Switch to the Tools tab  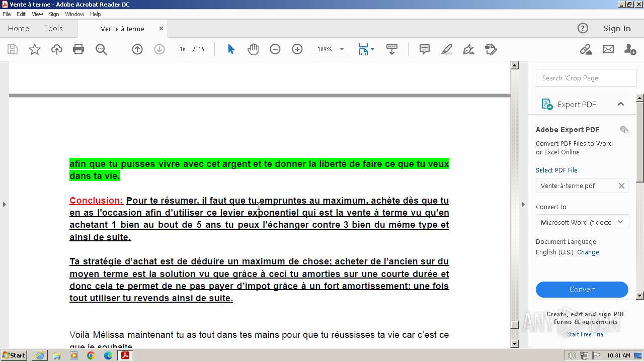(53, 29)
